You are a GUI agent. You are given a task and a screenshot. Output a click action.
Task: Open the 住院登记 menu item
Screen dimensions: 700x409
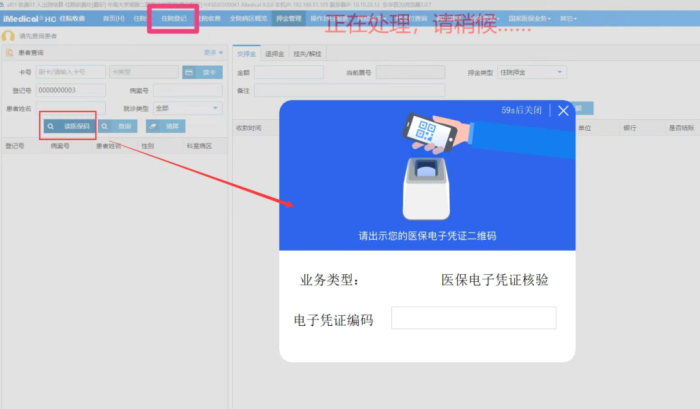[x=174, y=19]
